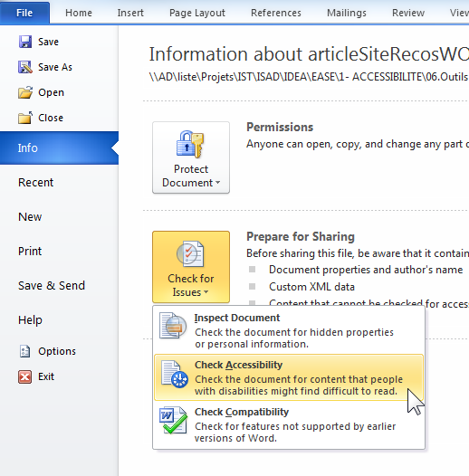The image size is (469, 476).
Task: Expand the Protect Document dropdown
Action: pos(191,157)
